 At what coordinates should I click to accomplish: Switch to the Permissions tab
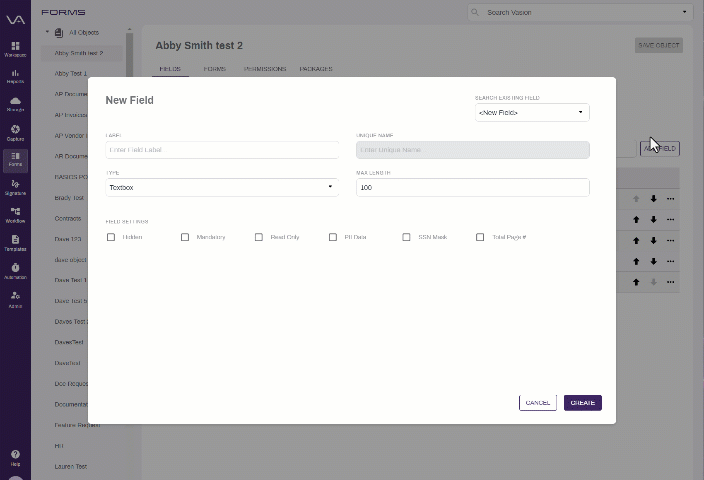[265, 69]
